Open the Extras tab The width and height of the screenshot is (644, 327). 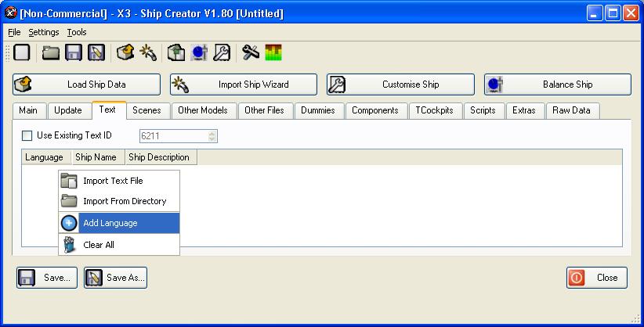click(x=524, y=110)
